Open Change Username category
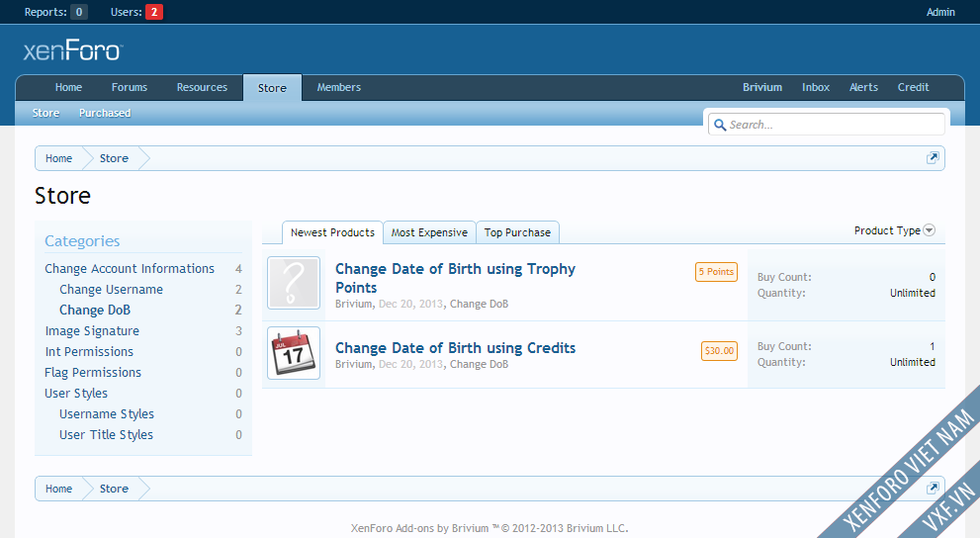The height and width of the screenshot is (538, 980). [111, 290]
